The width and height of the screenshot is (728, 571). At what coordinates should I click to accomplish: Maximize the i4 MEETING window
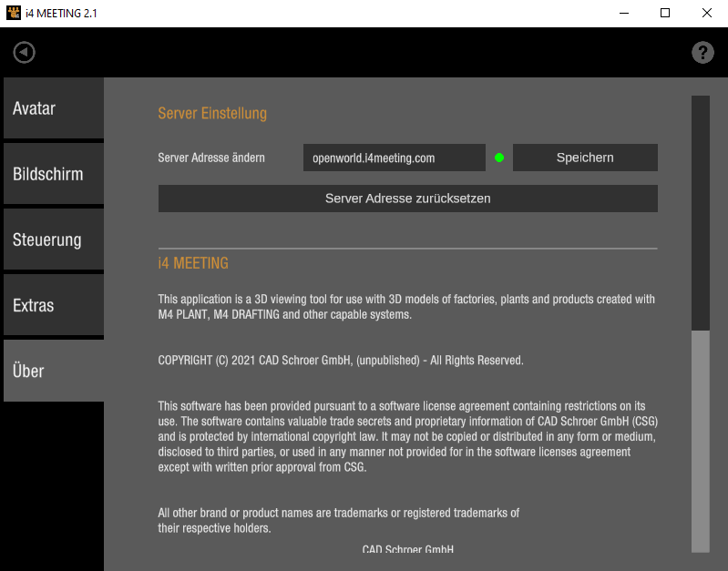tap(665, 13)
